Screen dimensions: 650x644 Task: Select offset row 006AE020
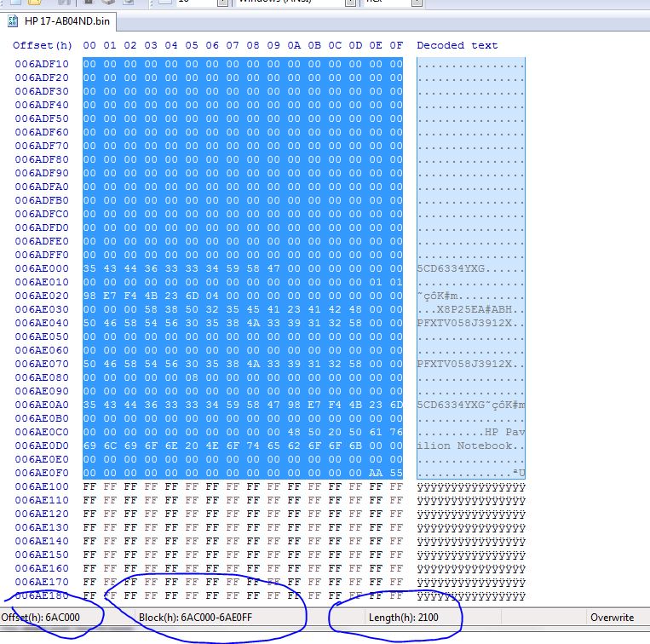pyautogui.click(x=42, y=296)
